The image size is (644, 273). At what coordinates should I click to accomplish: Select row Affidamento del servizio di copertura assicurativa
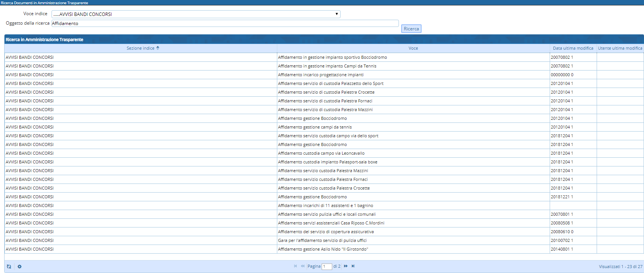[x=326, y=232]
